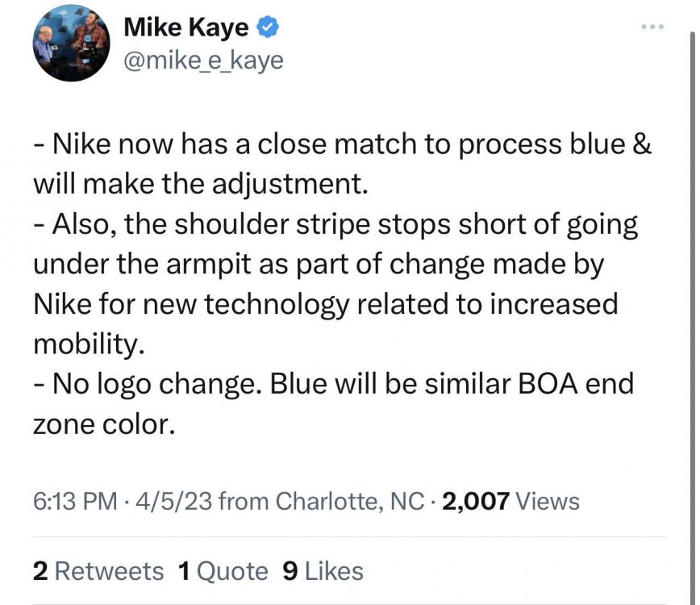Screen dimensions: 700x605
Task: Click the line "Nike for new technology related"
Action: 325,304
